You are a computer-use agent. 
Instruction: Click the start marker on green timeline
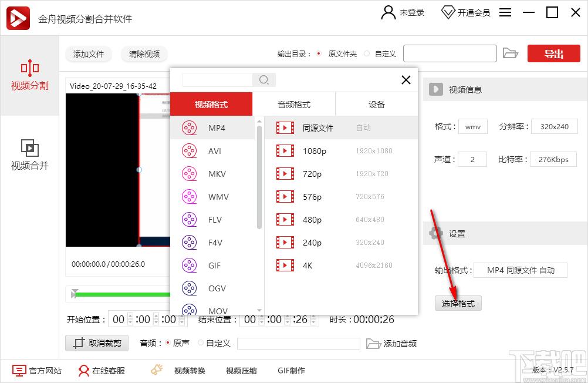click(x=75, y=293)
